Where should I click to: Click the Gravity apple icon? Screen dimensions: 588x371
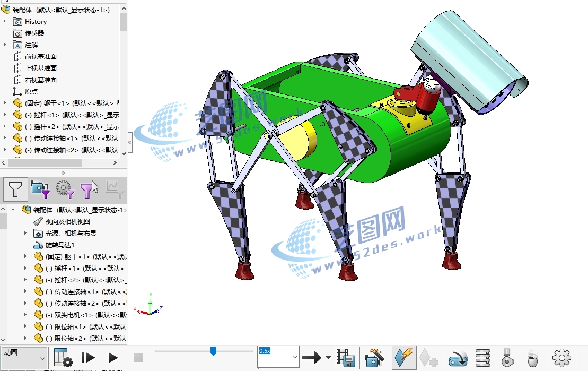click(x=532, y=358)
